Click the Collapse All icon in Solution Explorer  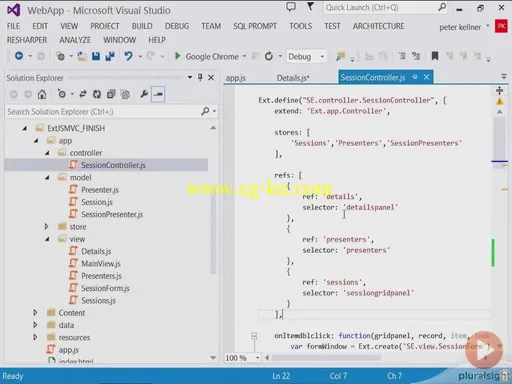(111, 94)
